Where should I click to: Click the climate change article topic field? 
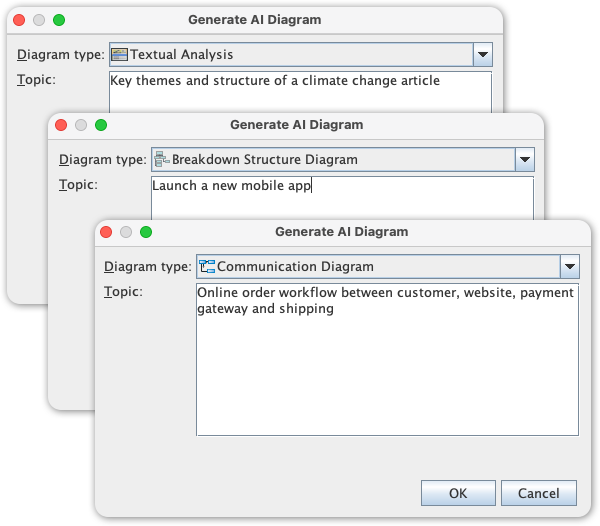(300, 90)
